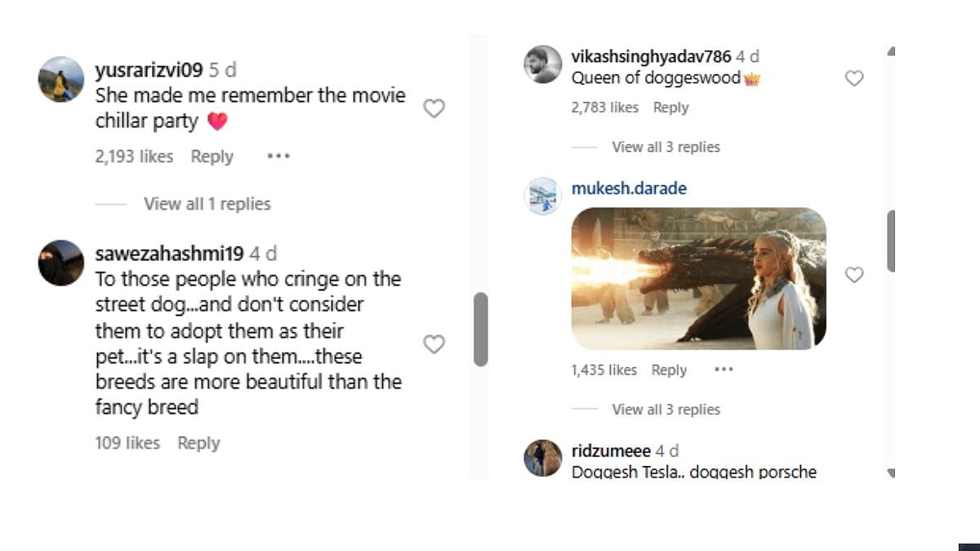Expand 'View all 1 replies' under yusrarizvi09
The image size is (980, 551).
pos(207,204)
